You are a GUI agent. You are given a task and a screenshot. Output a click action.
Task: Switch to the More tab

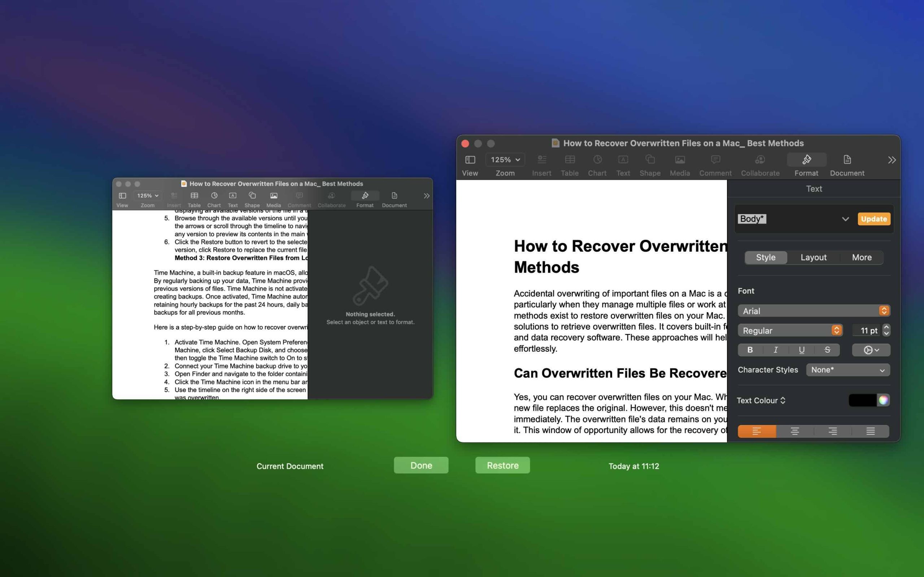tap(862, 257)
